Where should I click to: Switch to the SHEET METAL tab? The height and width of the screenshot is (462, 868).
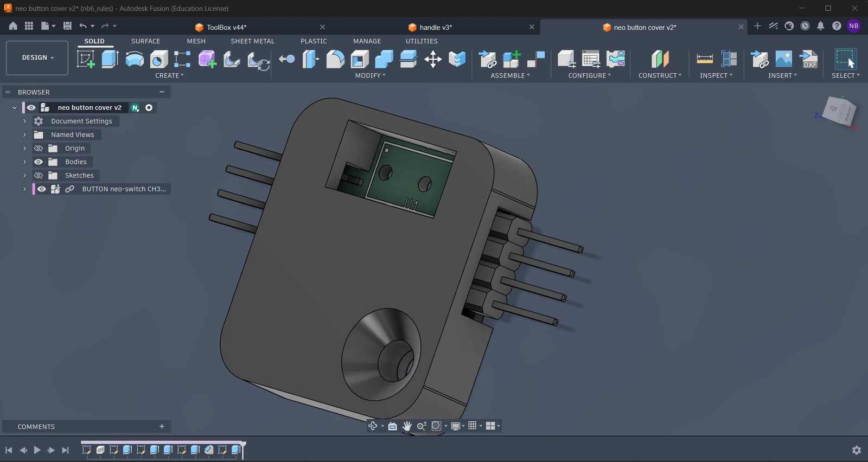click(x=252, y=41)
